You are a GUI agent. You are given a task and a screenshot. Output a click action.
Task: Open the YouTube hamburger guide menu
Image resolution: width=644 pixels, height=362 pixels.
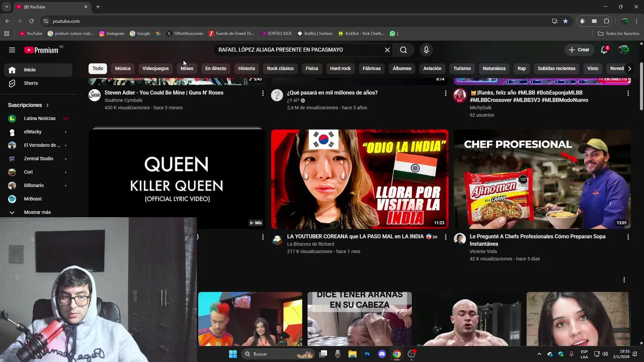click(12, 50)
